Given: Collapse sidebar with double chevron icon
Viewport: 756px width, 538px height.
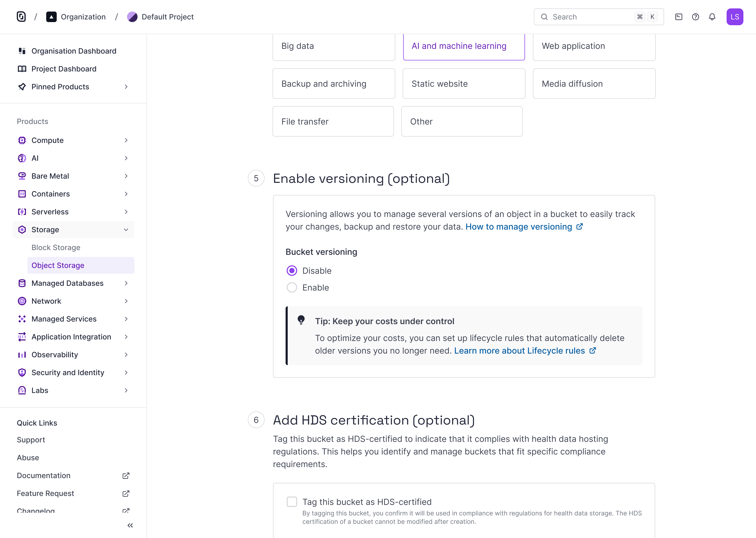Looking at the screenshot, I should point(130,525).
